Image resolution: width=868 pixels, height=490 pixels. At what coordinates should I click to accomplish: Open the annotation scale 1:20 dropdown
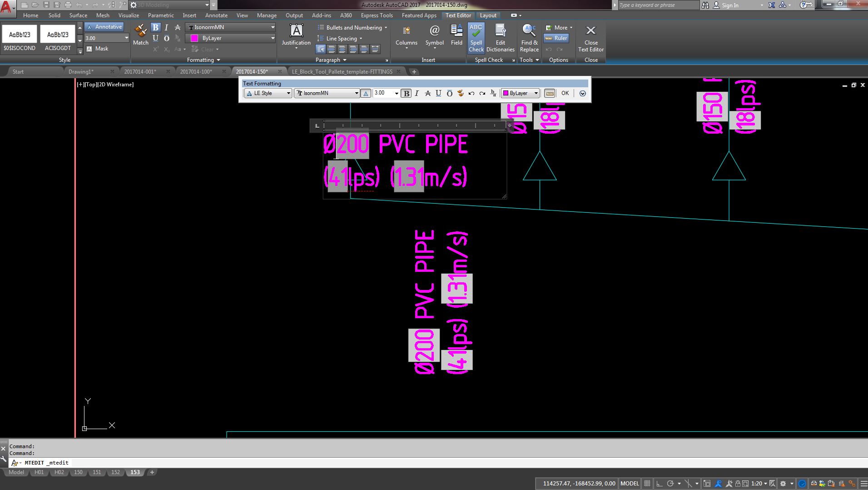759,483
